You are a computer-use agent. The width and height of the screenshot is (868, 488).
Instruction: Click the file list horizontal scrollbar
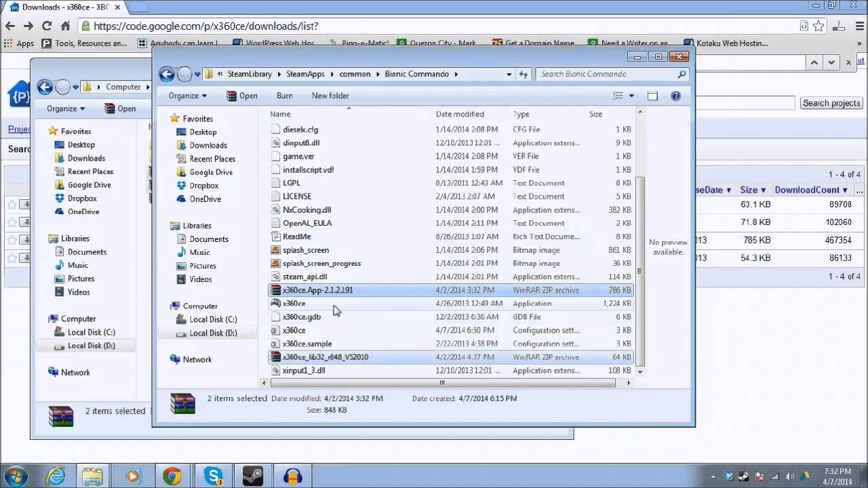[x=442, y=383]
